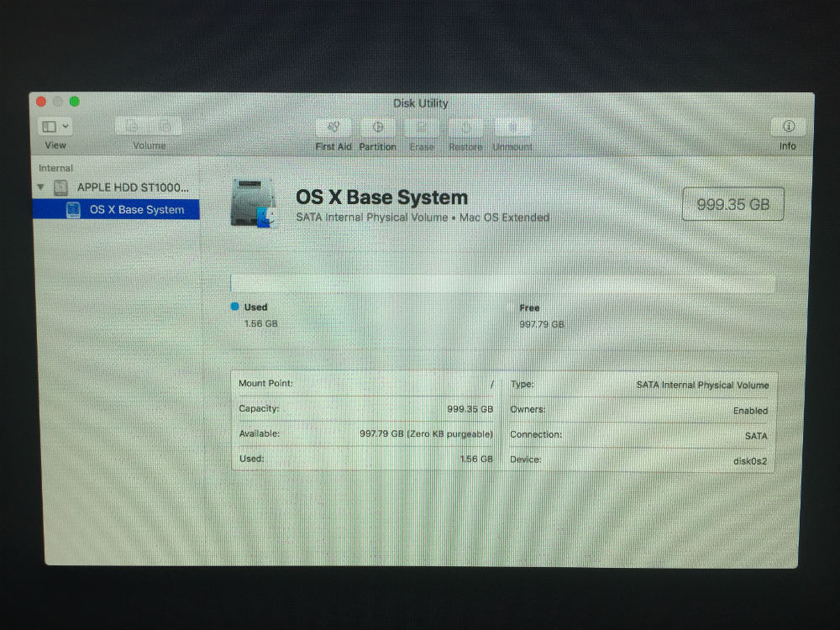Click the disk usage bar

[502, 283]
